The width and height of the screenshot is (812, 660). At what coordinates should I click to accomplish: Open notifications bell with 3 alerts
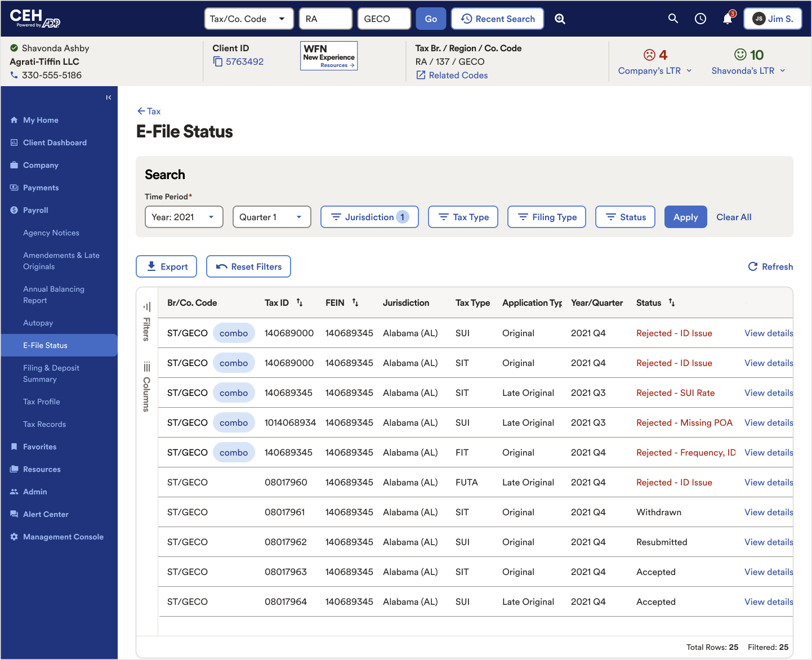tap(727, 19)
